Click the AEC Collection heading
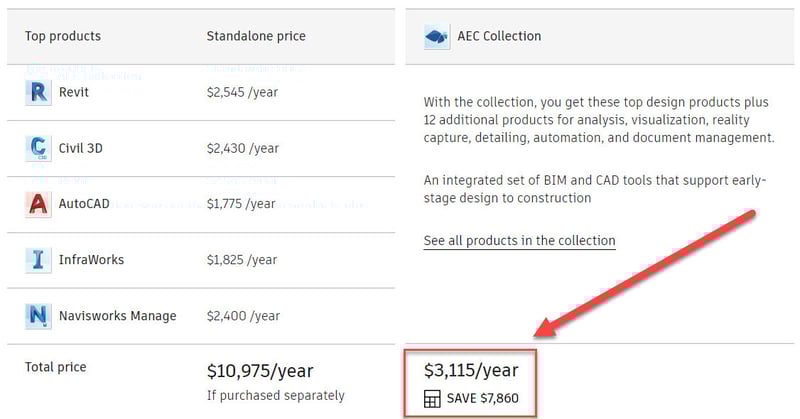800x419 pixels. (x=499, y=36)
